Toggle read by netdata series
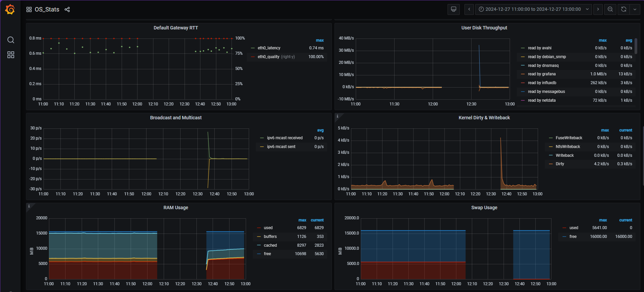644x292 pixels. [x=542, y=100]
